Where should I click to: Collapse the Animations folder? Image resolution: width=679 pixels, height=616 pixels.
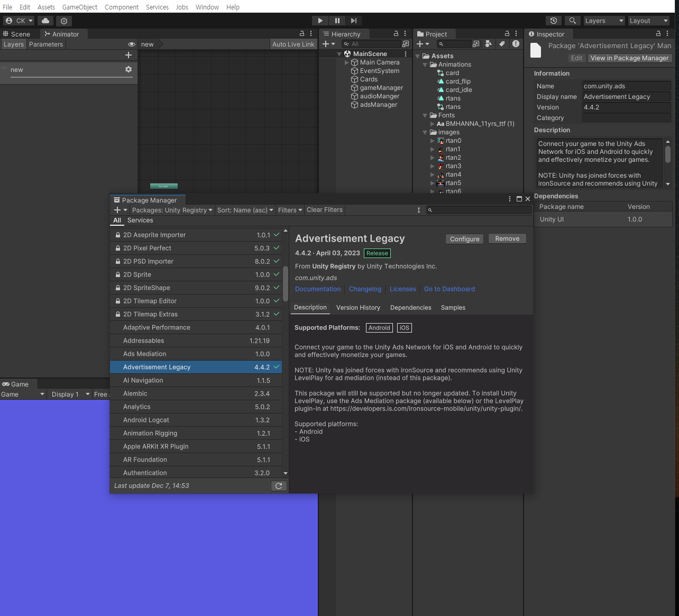click(x=425, y=65)
